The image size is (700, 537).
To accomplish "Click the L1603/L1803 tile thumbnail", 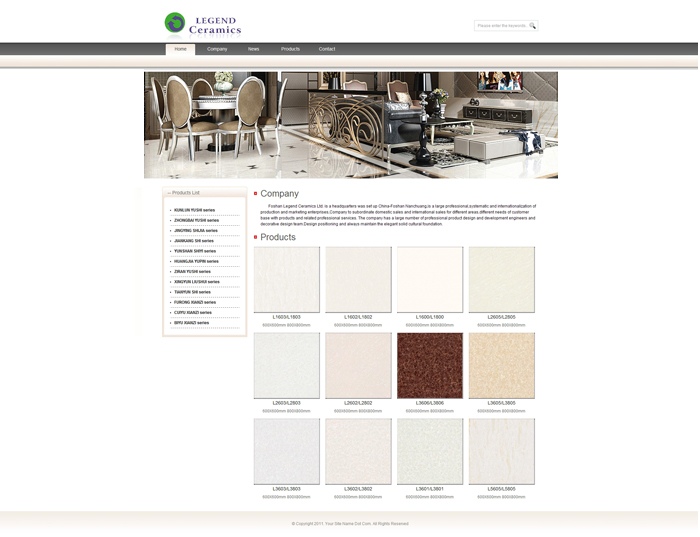I will click(287, 279).
